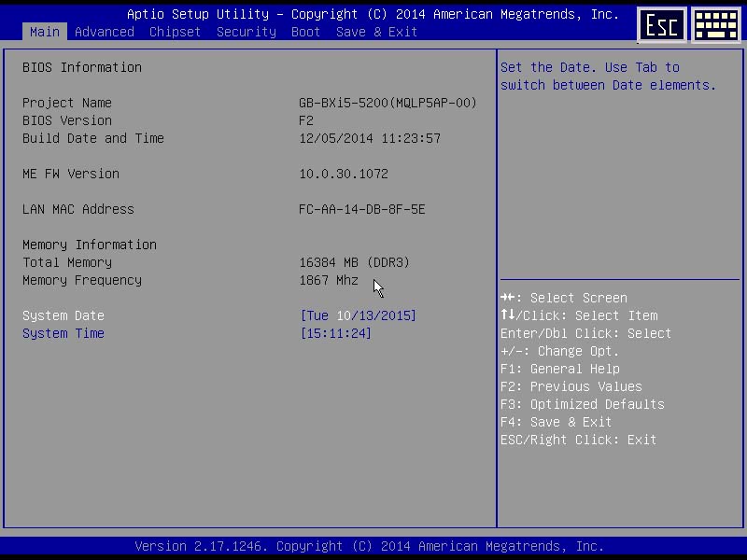Click frequency value 1867 Mhz
The image size is (747, 560).
point(329,281)
